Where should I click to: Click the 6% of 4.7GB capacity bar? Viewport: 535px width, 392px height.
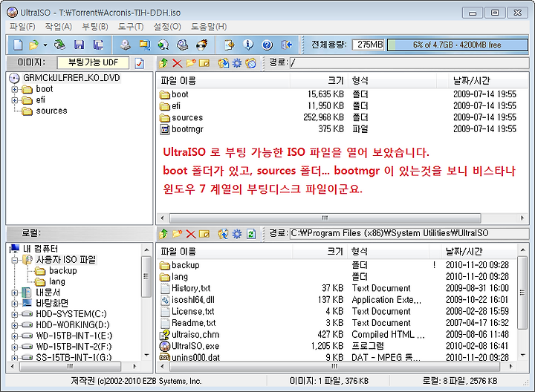[x=458, y=45]
